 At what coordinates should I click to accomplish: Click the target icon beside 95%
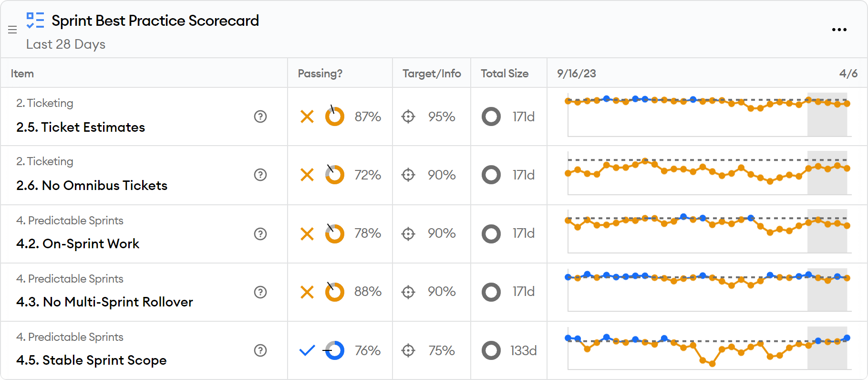(x=408, y=116)
